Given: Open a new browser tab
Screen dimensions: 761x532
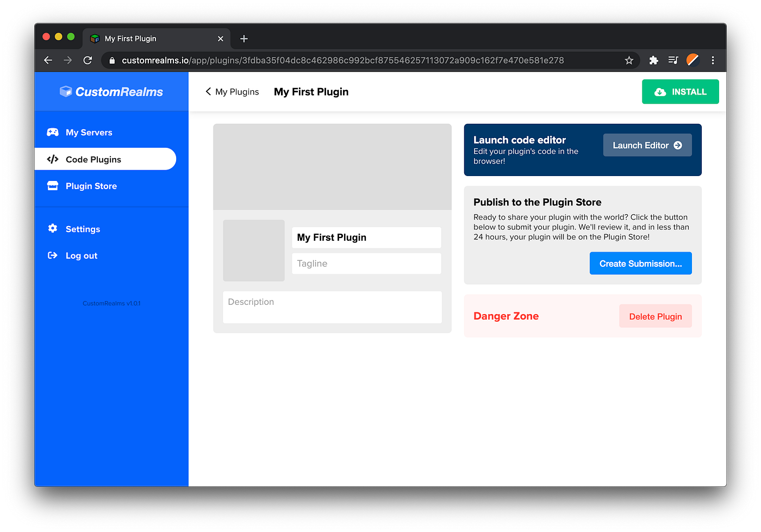Looking at the screenshot, I should tap(244, 39).
